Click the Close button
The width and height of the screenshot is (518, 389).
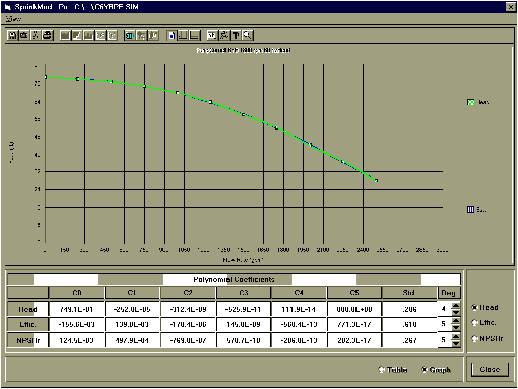coord(490,369)
